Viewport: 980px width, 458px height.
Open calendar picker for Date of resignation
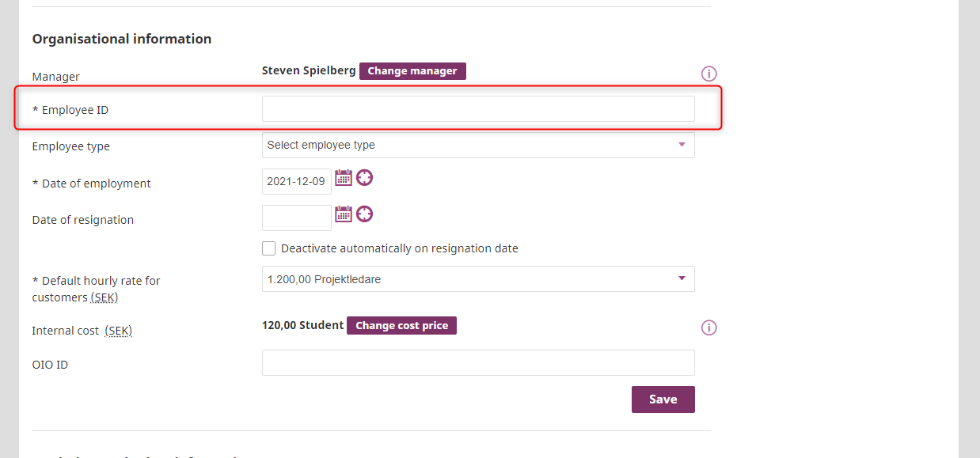pyautogui.click(x=344, y=214)
